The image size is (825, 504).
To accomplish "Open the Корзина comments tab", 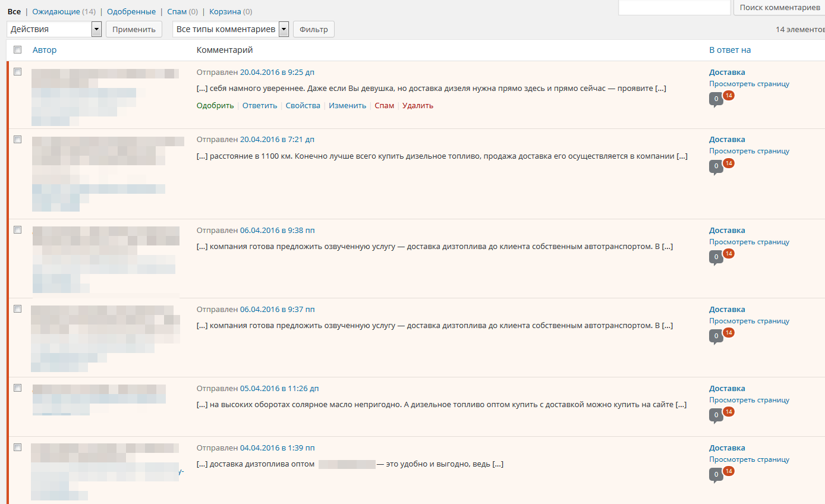I will pyautogui.click(x=225, y=11).
